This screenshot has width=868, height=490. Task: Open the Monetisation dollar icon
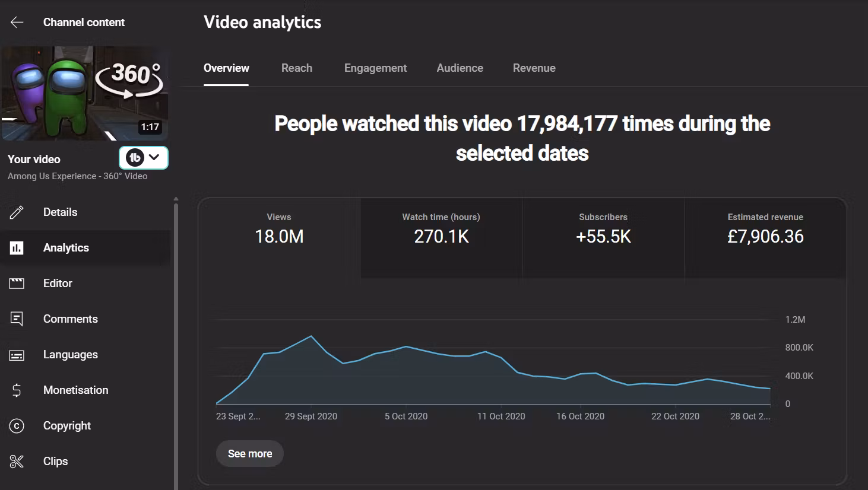(17, 390)
